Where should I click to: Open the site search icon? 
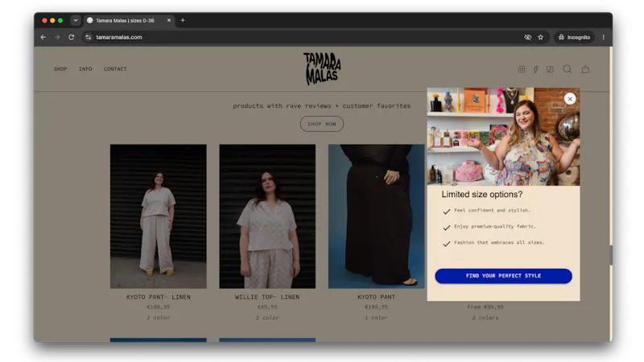(568, 69)
